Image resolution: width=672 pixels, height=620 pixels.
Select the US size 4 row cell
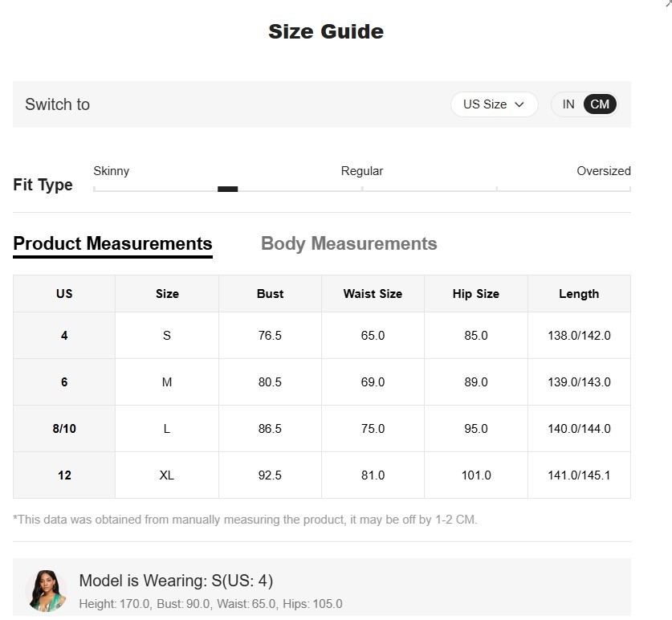[64, 335]
